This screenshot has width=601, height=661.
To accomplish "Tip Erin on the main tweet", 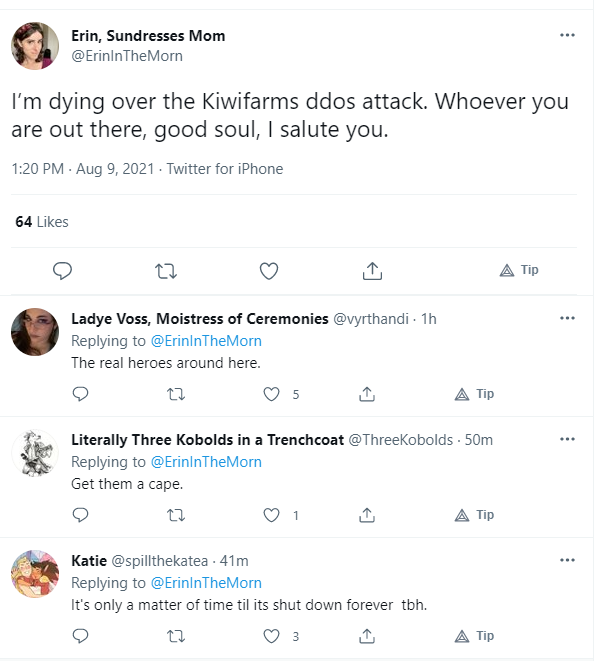I will coord(518,270).
